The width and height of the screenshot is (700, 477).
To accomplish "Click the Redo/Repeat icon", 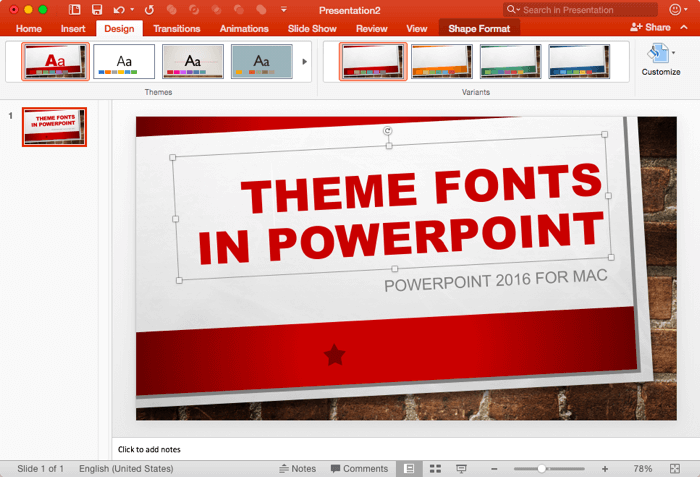I will pos(149,9).
